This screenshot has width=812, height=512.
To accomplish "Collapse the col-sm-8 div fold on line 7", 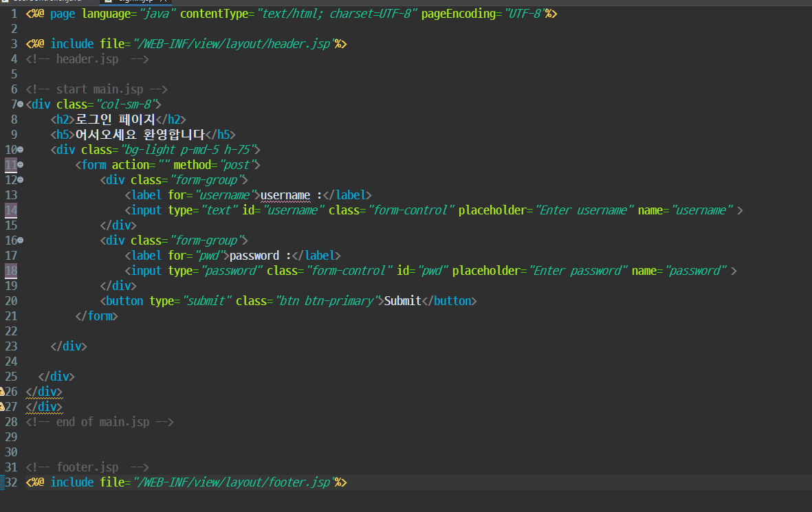I will click(20, 104).
